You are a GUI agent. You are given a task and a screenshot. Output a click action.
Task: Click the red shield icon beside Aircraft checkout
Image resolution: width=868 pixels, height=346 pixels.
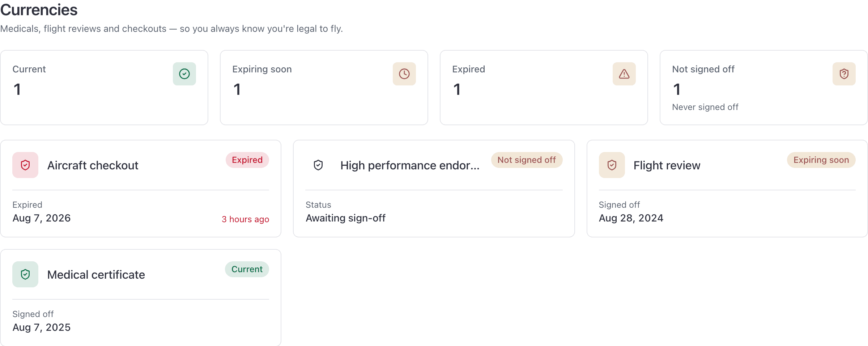25,165
